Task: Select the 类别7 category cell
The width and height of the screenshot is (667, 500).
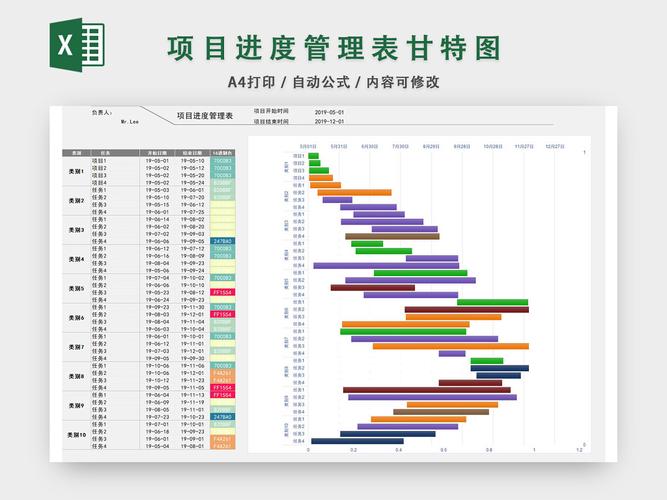Action: click(77, 347)
